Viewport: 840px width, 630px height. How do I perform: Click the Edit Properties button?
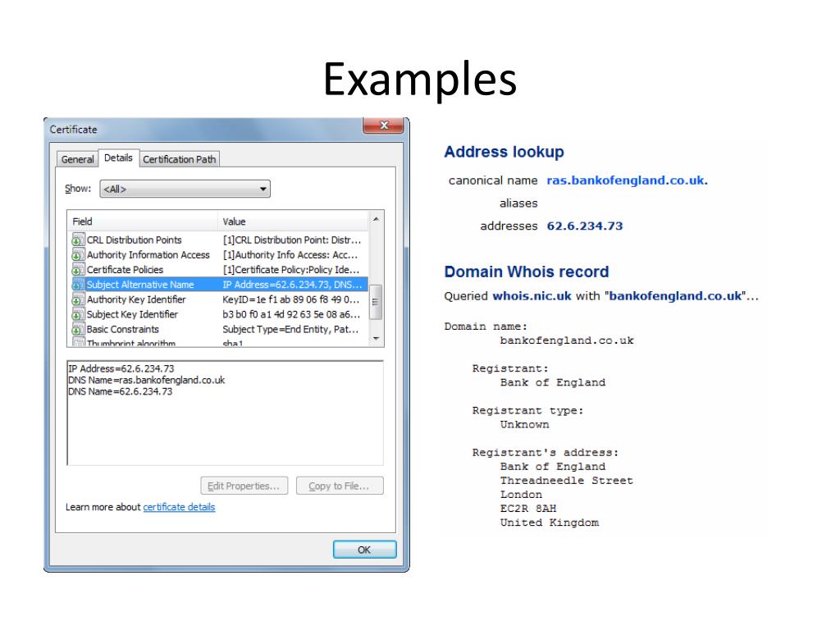(x=244, y=486)
